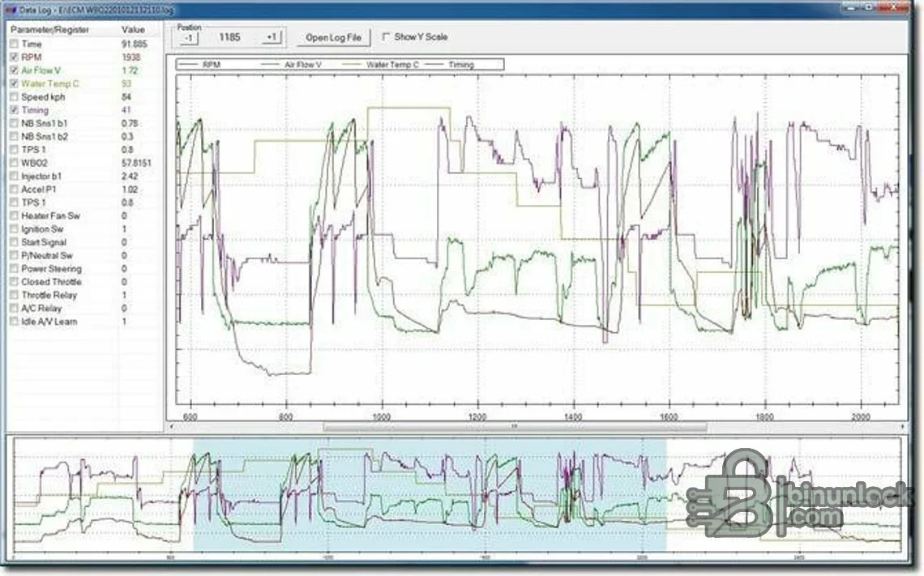Viewport: 924px width, 576px height.
Task: Click the scrollbar left arrow under chart
Action: click(x=172, y=426)
